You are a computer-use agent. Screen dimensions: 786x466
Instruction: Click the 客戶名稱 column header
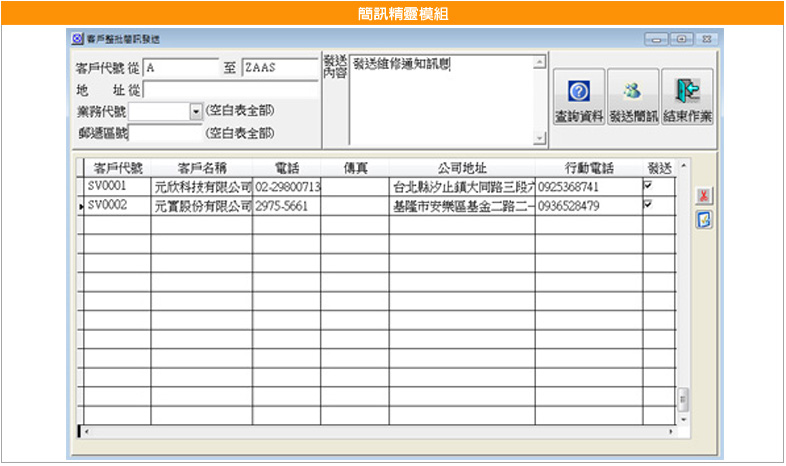[x=201, y=167]
